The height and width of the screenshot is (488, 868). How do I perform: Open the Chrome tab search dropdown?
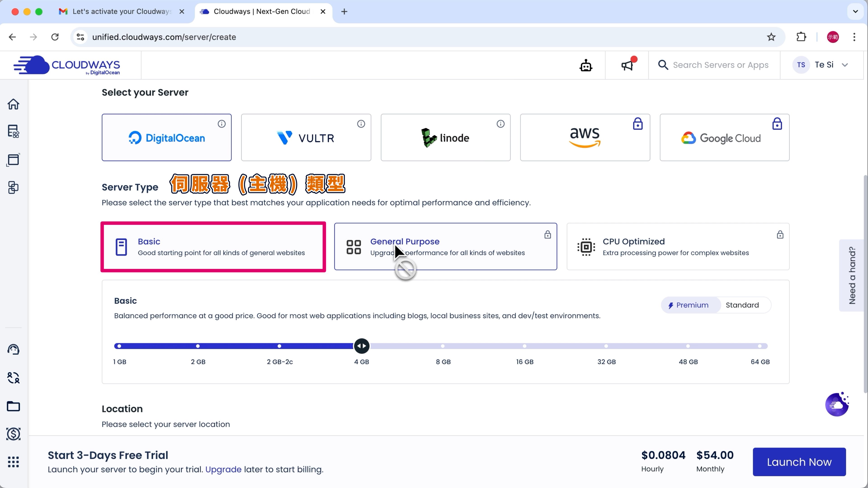pyautogui.click(x=855, y=12)
